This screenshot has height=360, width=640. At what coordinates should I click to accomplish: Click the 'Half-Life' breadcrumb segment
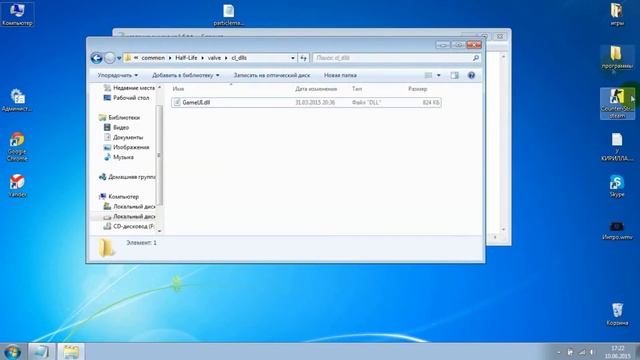(186, 58)
